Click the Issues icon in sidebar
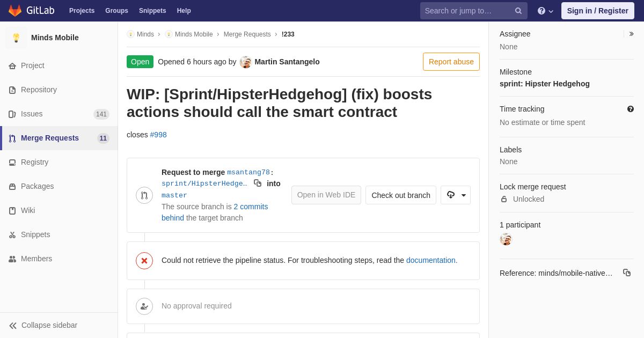Image resolution: width=644 pixels, height=338 pixels. (12, 114)
